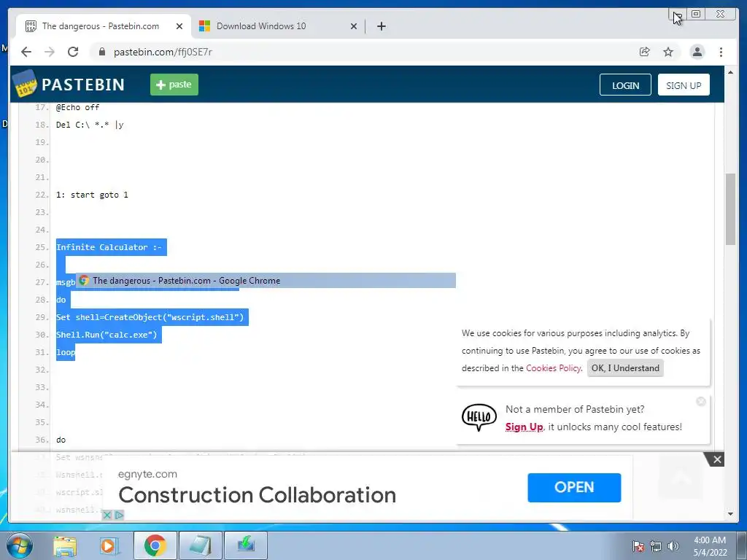Click the small X icon beside AdChoices
Image resolution: width=747 pixels, height=560 pixels.
point(107,515)
